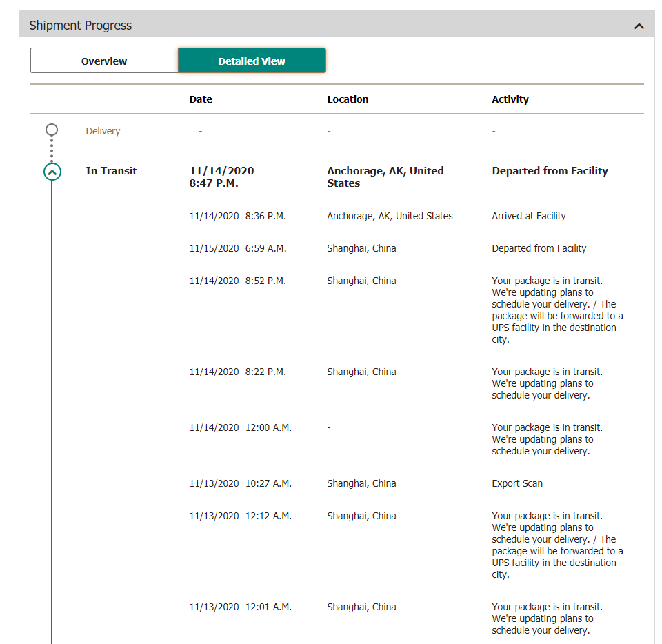Select the 11/13/2020 10:27 A.M. timestamp

pyautogui.click(x=240, y=483)
